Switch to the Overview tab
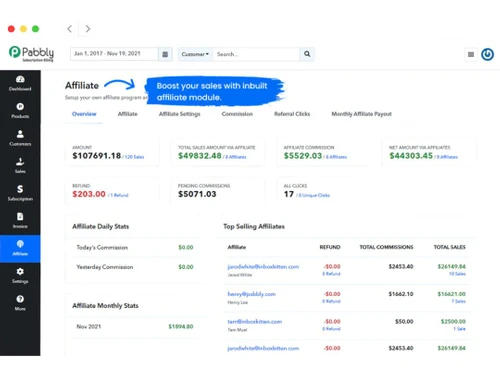This screenshot has width=500, height=375. point(84,114)
